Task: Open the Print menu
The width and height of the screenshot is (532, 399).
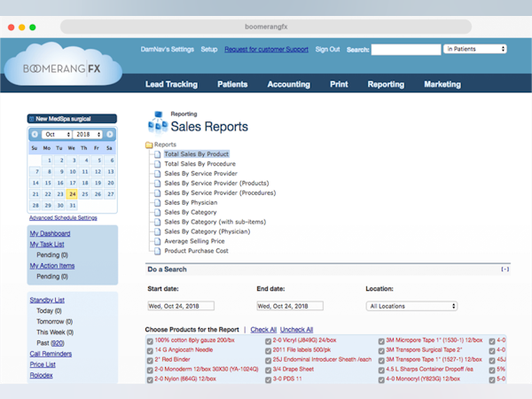Action: 339,84
